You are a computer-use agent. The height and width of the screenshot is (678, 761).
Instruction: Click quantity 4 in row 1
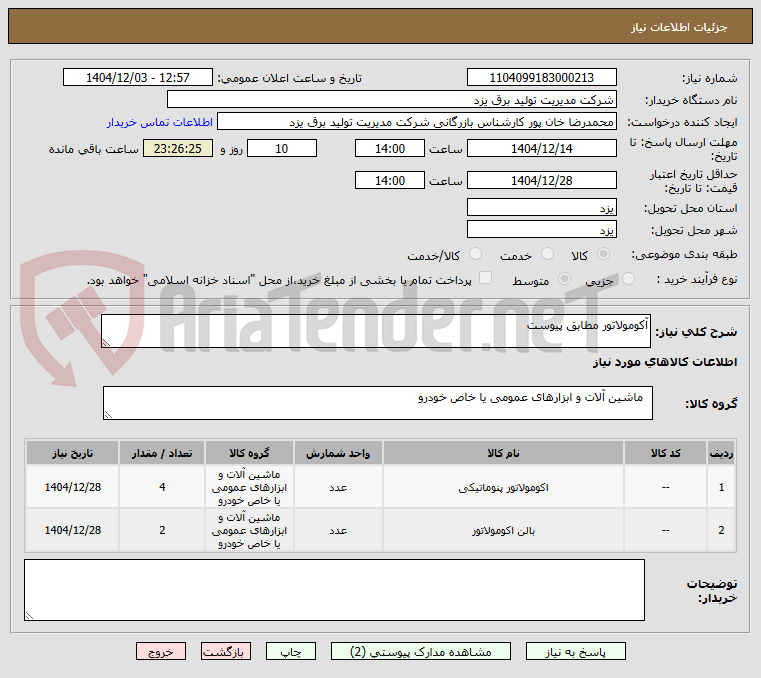click(x=162, y=487)
